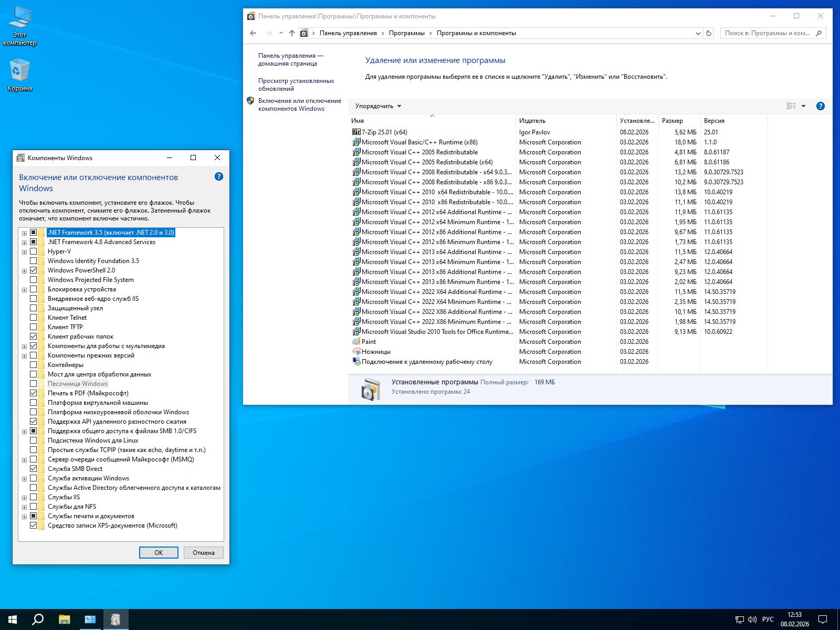
Task: Click the search programs input field
Action: [x=768, y=33]
